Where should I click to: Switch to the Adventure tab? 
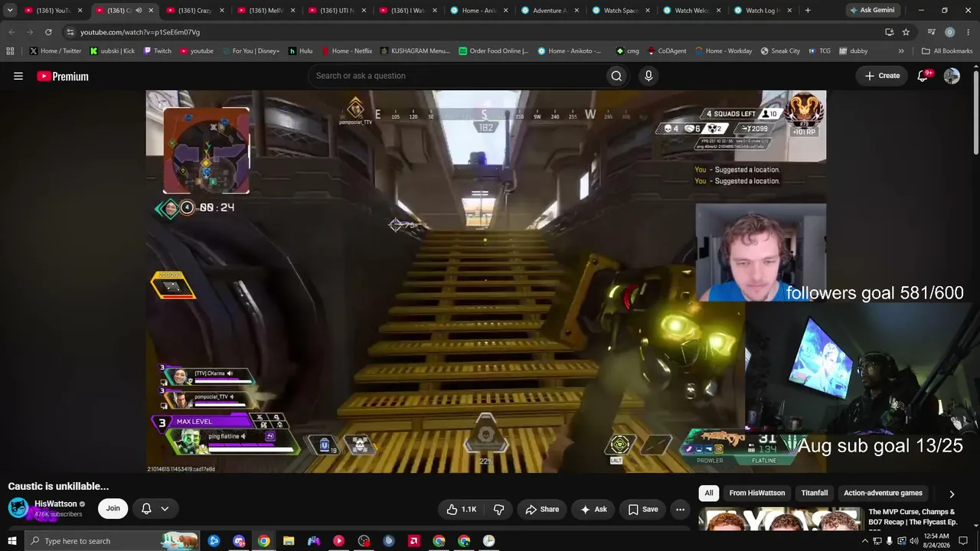550,11
